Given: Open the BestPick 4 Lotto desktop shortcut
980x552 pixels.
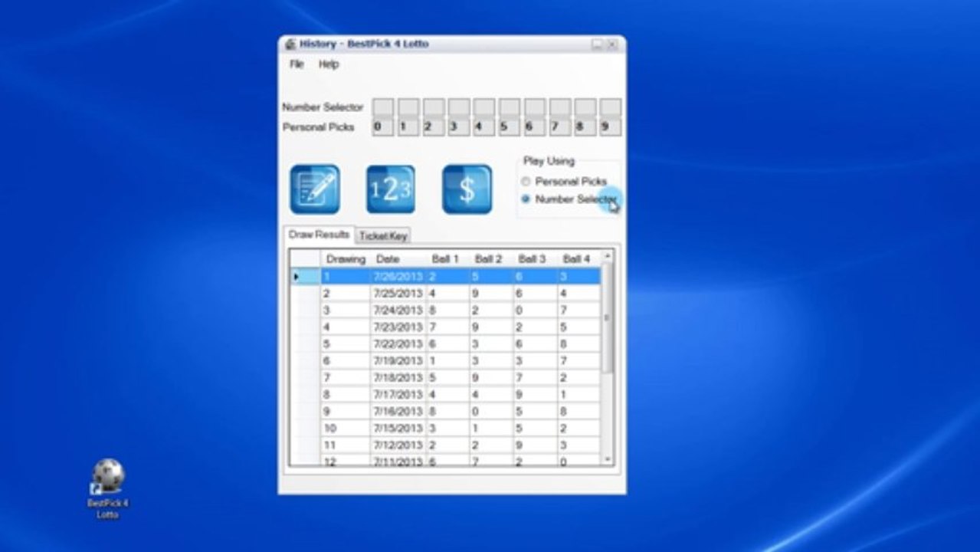Looking at the screenshot, I should (x=108, y=489).
